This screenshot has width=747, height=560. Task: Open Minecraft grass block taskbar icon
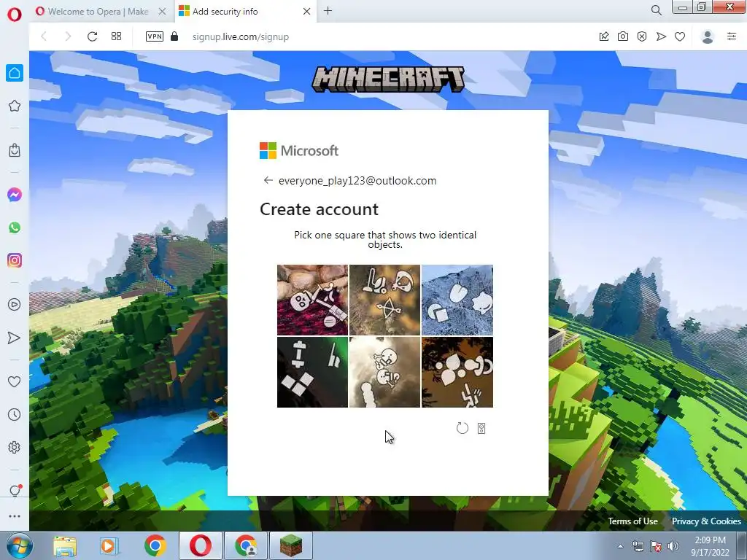pos(291,545)
